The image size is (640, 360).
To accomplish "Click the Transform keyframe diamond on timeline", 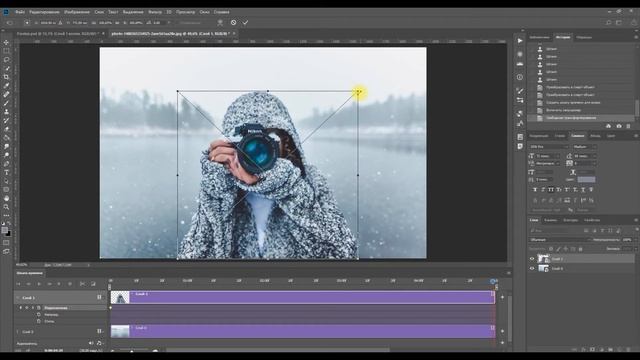I will pos(110,308).
